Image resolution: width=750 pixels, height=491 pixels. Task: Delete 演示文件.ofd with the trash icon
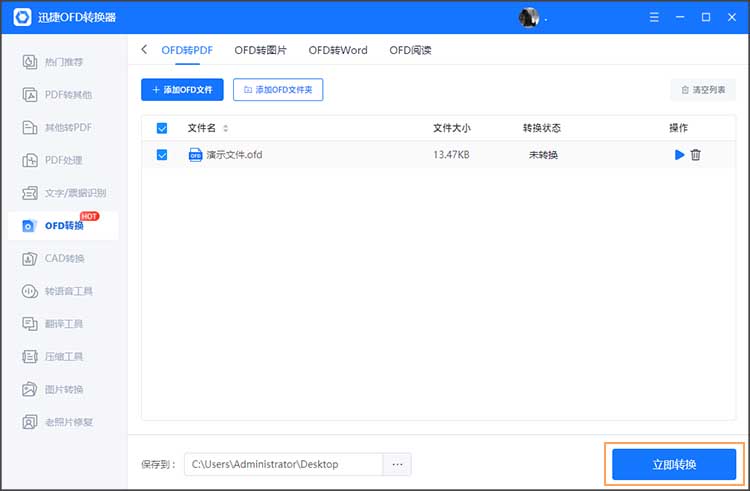696,155
